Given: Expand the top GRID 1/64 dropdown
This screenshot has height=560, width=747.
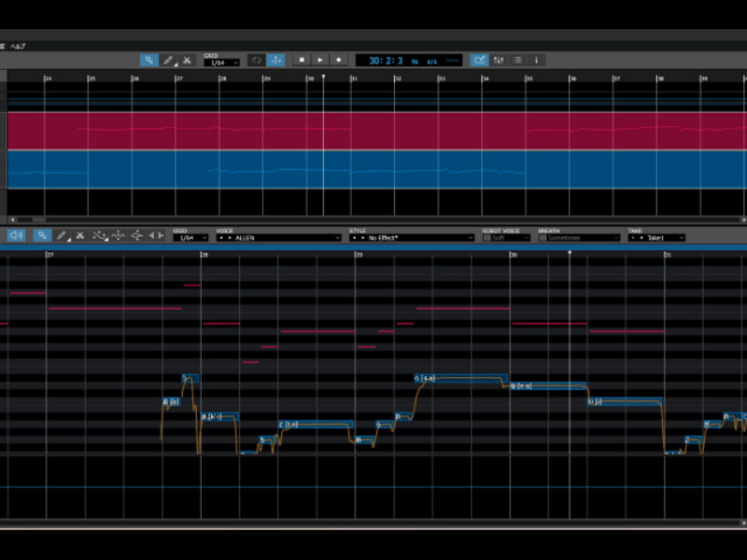Looking at the screenshot, I should point(222,63).
